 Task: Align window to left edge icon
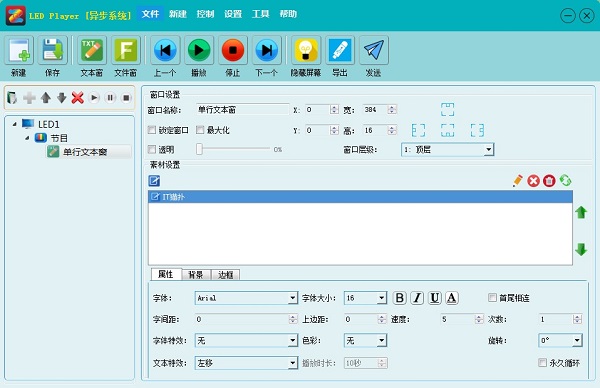pyautogui.click(x=418, y=130)
